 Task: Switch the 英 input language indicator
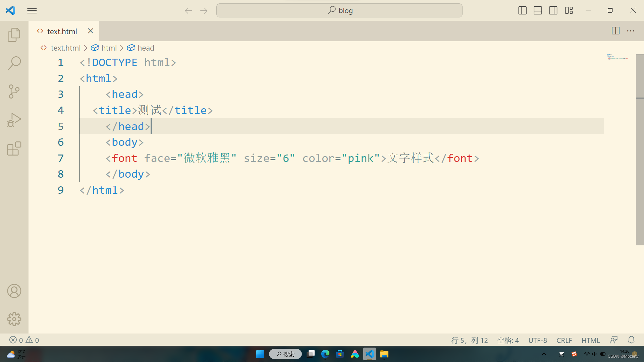click(x=561, y=354)
